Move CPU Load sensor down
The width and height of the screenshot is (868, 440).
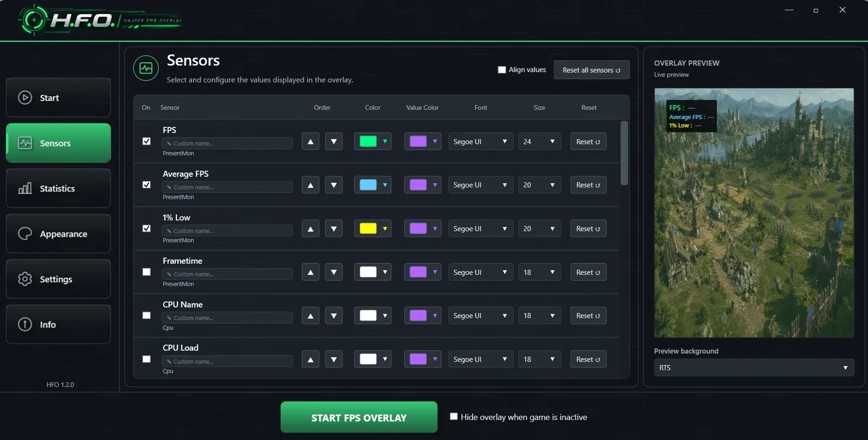point(334,359)
